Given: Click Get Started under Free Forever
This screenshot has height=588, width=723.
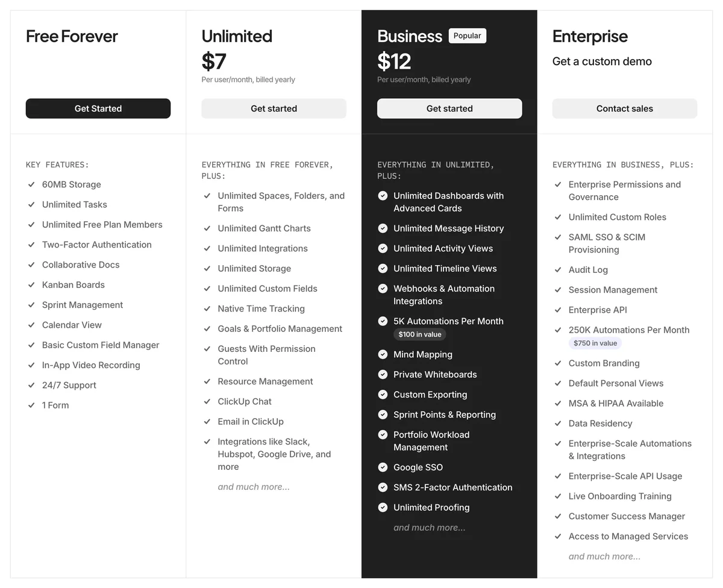Looking at the screenshot, I should click(98, 108).
